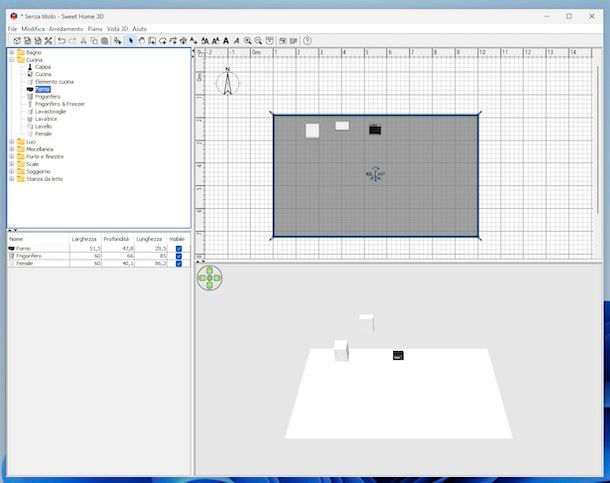
Task: Click Add furniture to home icon
Action: [117, 40]
